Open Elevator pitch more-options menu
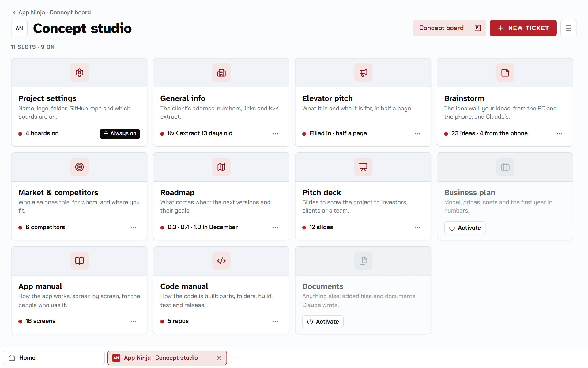The width and height of the screenshot is (588, 368). click(417, 134)
